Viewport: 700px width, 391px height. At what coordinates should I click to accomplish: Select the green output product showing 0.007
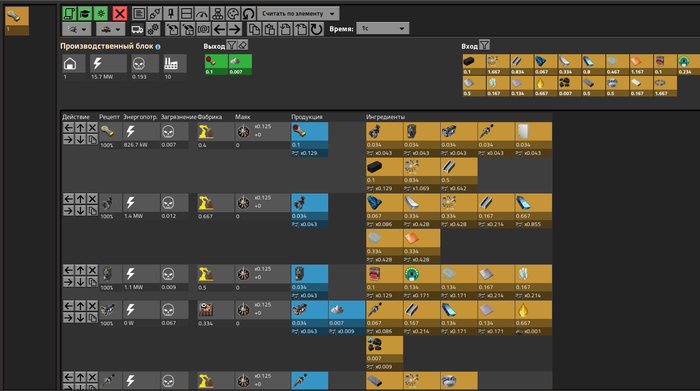coord(240,64)
